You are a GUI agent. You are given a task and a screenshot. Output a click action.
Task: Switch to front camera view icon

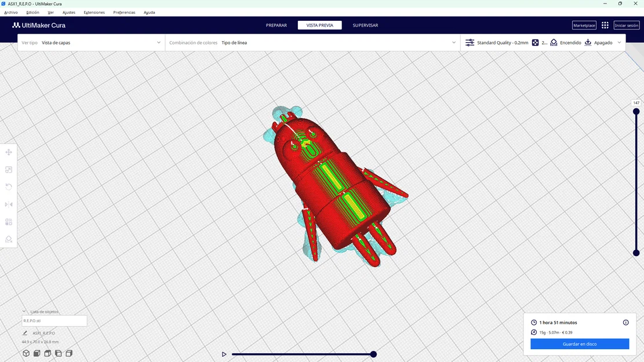pyautogui.click(x=36, y=353)
